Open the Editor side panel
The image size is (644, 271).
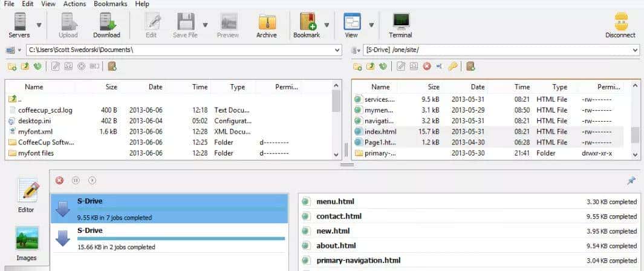pos(27,194)
